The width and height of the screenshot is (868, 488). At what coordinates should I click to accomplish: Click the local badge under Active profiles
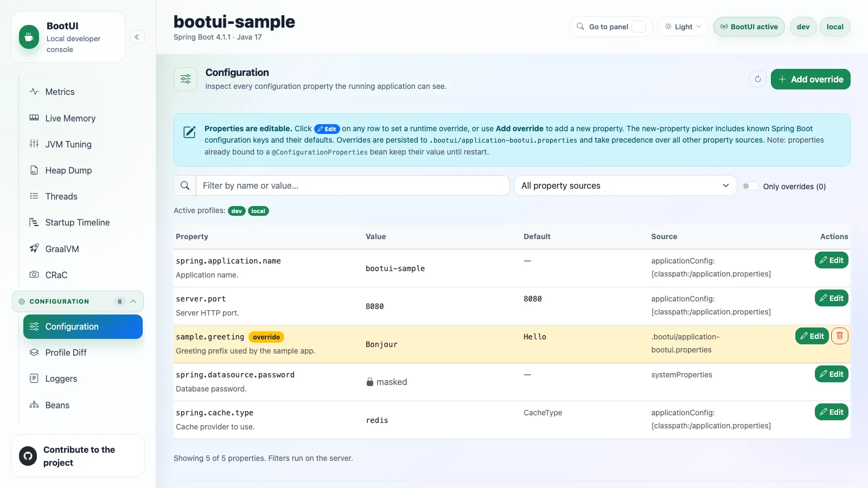[258, 211]
